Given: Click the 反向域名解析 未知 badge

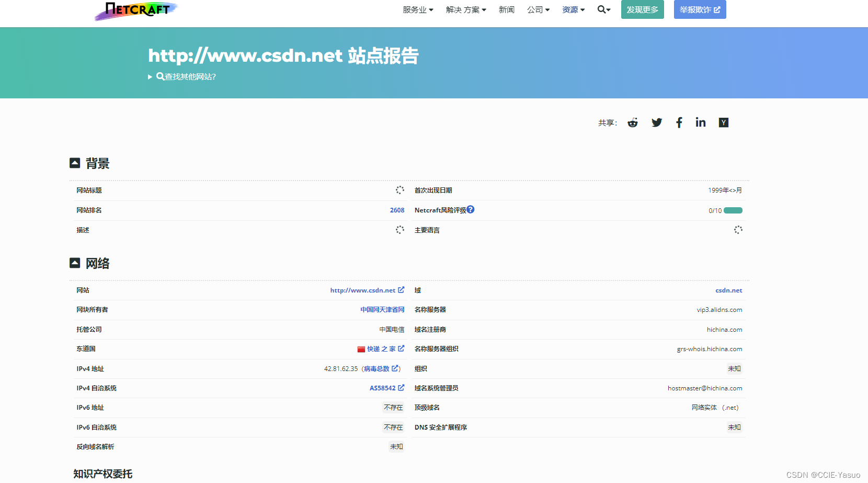Looking at the screenshot, I should (396, 447).
